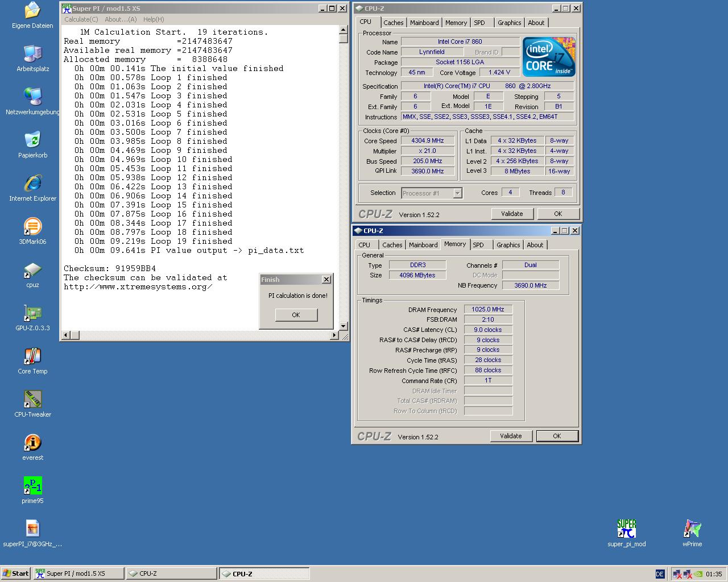Switch to Super PI taskbar button

click(78, 573)
